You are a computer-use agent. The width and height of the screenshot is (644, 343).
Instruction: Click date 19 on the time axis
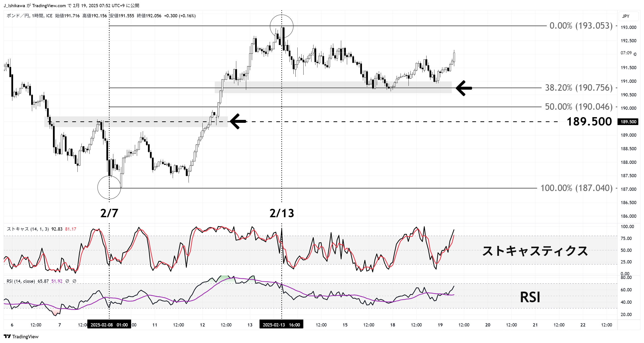tap(440, 325)
